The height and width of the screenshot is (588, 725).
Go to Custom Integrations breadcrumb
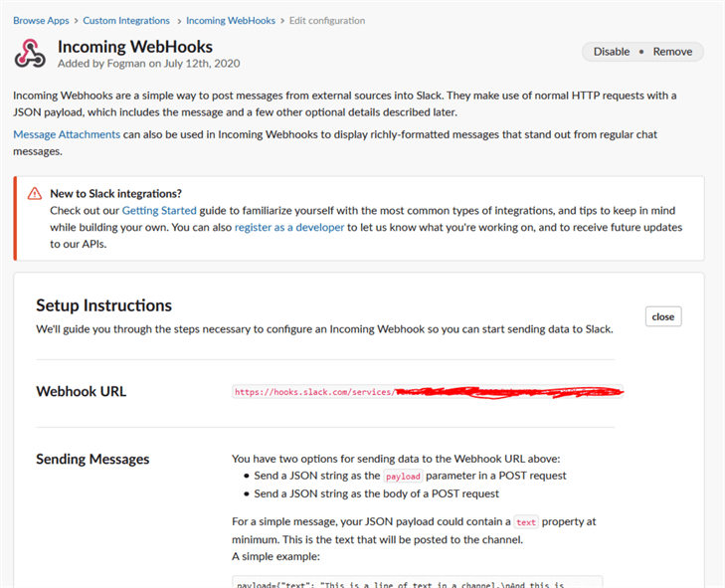126,21
